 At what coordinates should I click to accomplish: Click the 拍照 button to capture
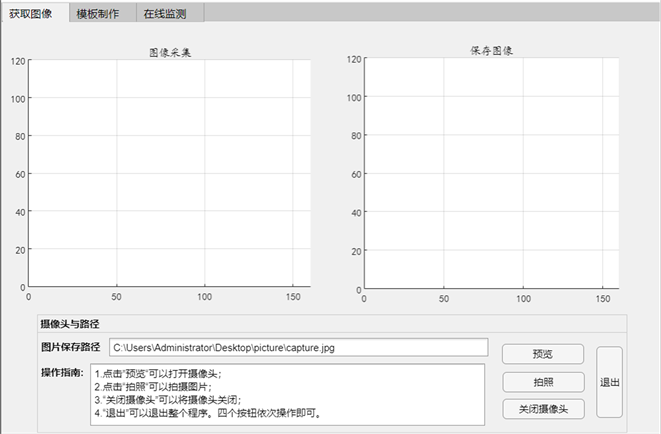pyautogui.click(x=543, y=382)
